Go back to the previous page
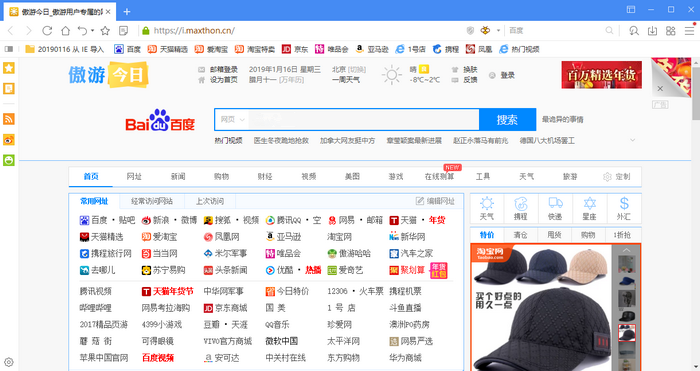Image resolution: width=700 pixels, height=371 pixels. coord(11,31)
